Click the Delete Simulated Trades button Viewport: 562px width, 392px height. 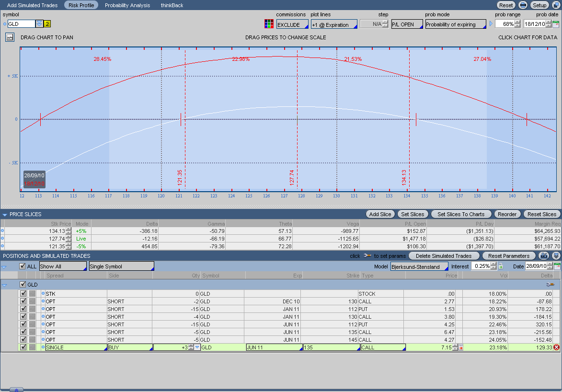click(444, 256)
